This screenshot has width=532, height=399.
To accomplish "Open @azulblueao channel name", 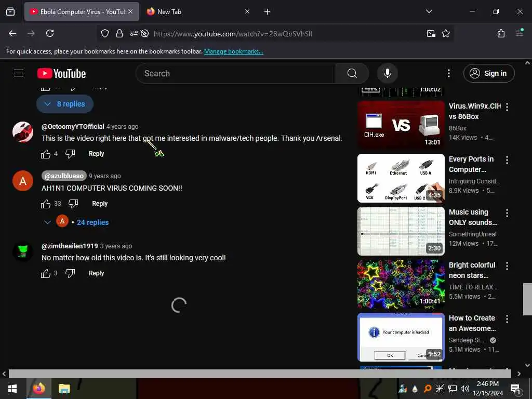I will 64,176.
